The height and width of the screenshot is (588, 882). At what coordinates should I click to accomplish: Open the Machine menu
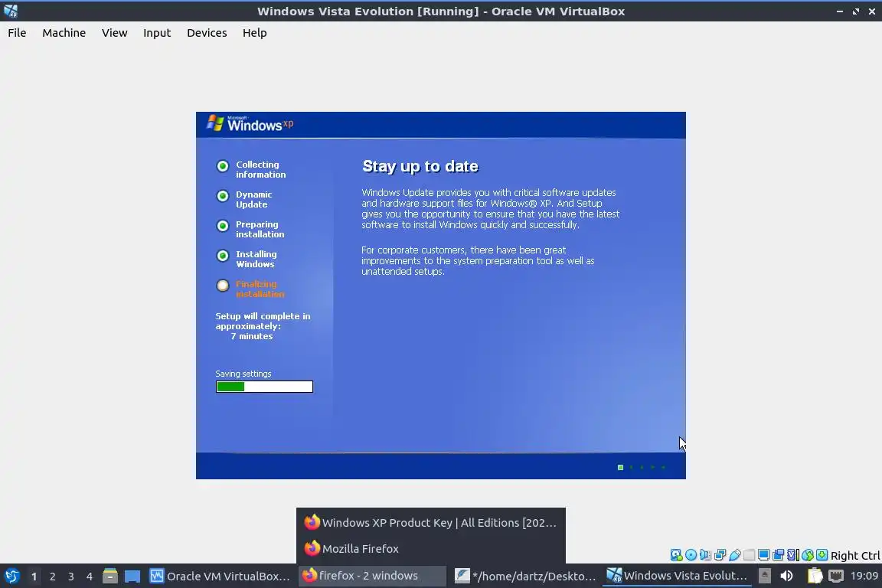(x=64, y=33)
